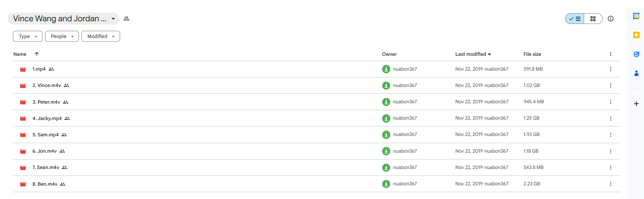Open more actions for 4. Jacky.mp4
644x199 pixels.
pos(610,118)
